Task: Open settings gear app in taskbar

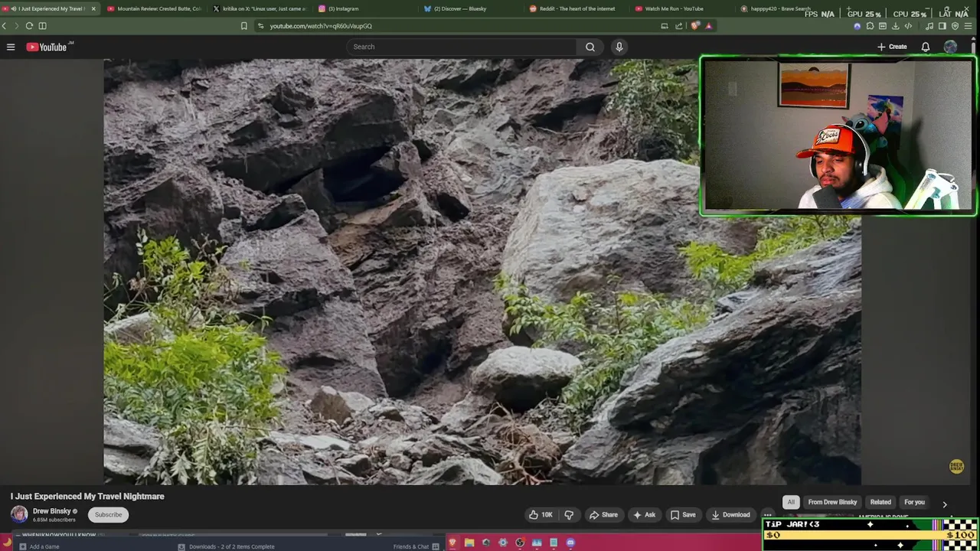Action: pyautogui.click(x=503, y=543)
